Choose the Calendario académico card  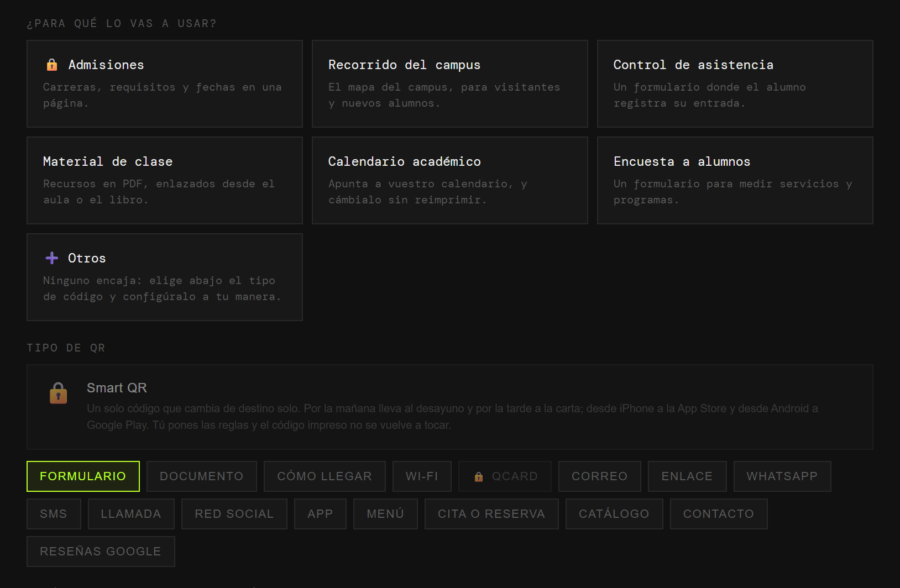pos(450,180)
